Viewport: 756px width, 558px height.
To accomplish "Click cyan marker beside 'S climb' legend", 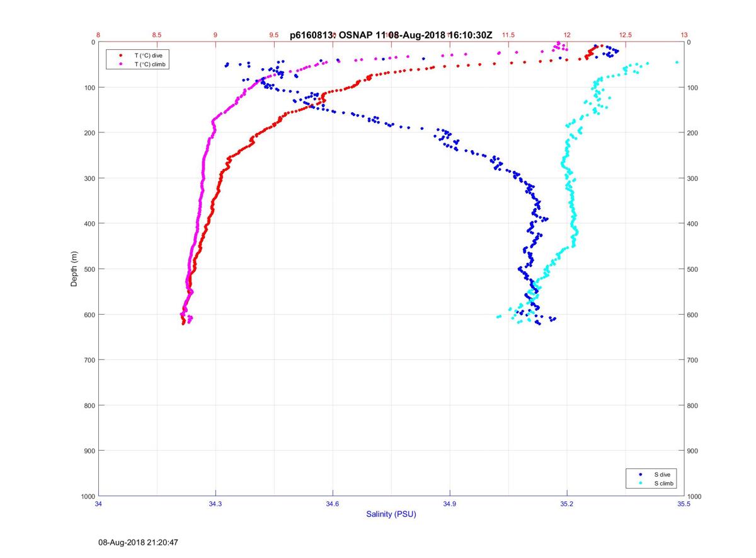I will click(640, 483).
